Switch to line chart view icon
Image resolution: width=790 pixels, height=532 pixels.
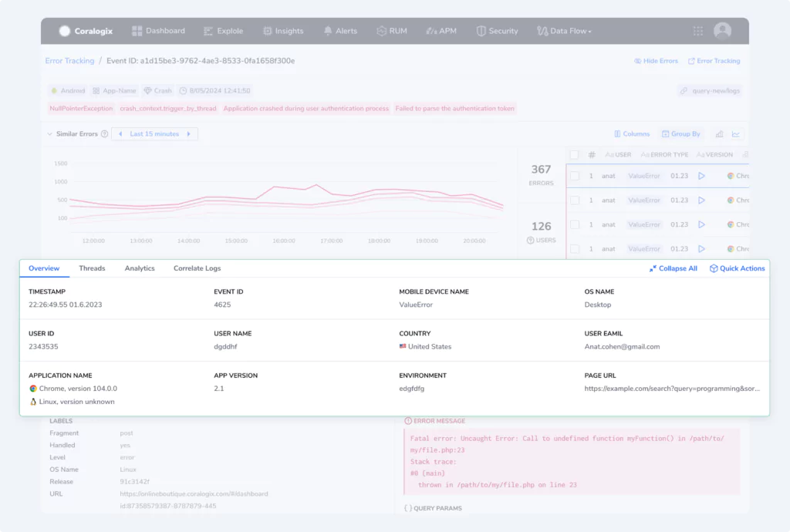pos(736,134)
